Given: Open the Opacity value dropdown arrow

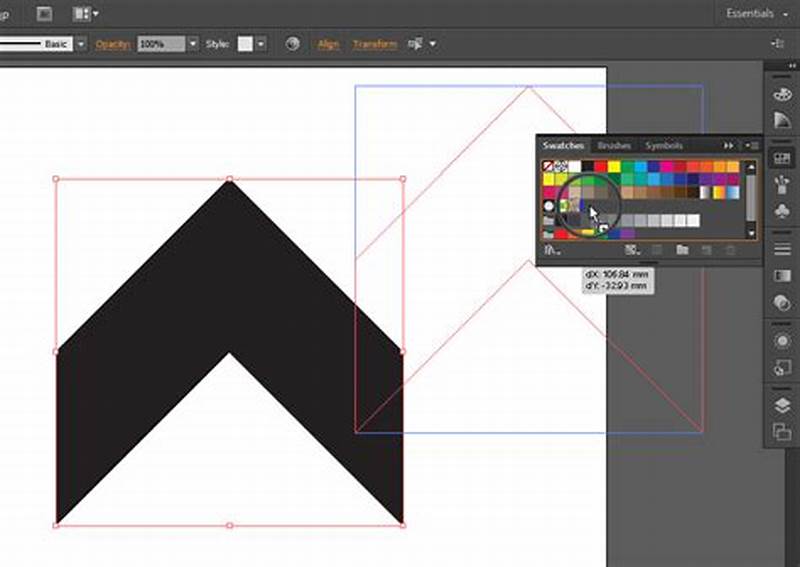Looking at the screenshot, I should pos(193,44).
